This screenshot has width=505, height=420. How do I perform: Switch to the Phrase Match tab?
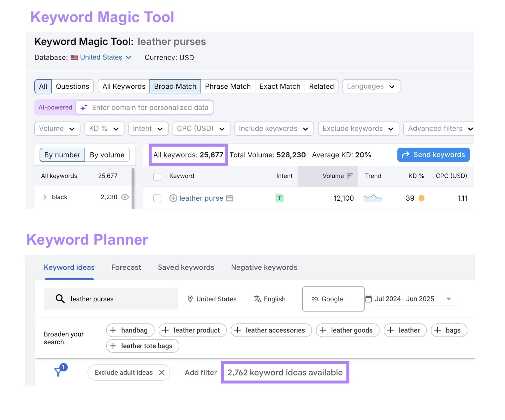point(228,86)
